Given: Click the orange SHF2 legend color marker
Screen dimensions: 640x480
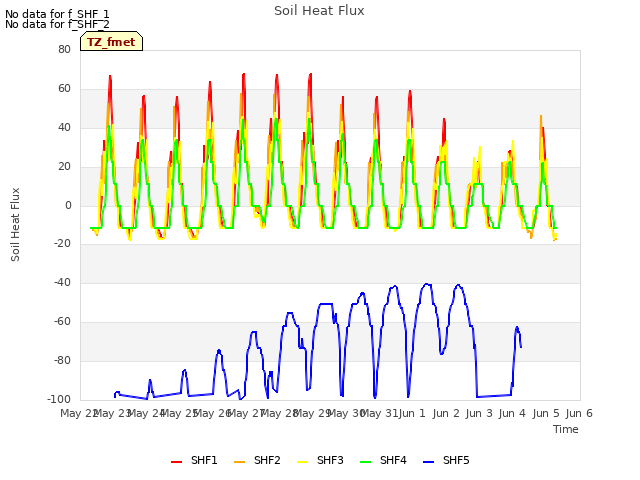Looking at the screenshot, I should (240, 462).
